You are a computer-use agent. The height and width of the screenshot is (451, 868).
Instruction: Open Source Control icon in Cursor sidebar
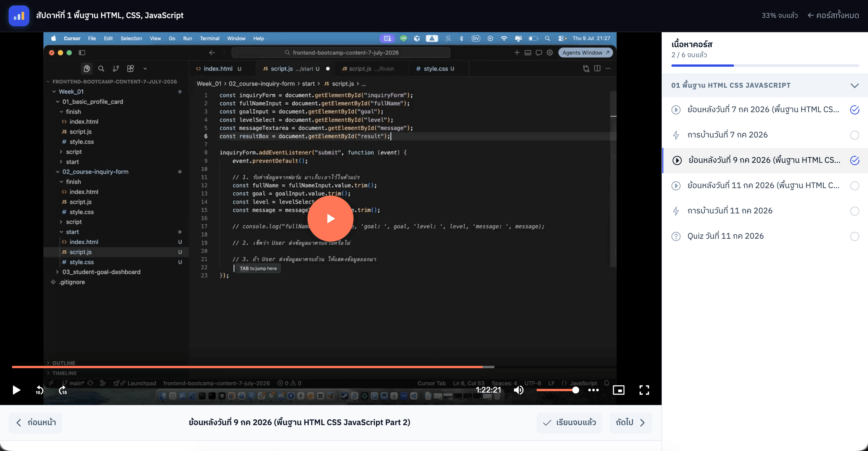tap(116, 68)
